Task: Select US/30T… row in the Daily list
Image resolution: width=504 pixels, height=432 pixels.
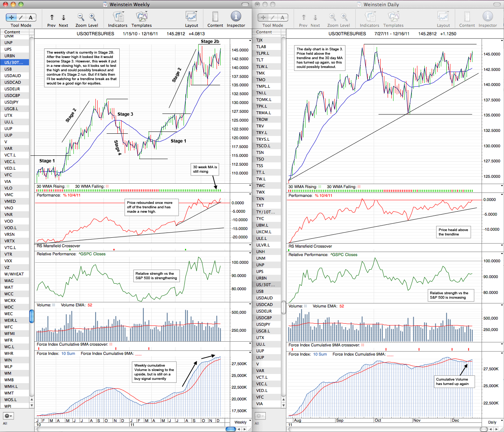Action: pos(266,285)
